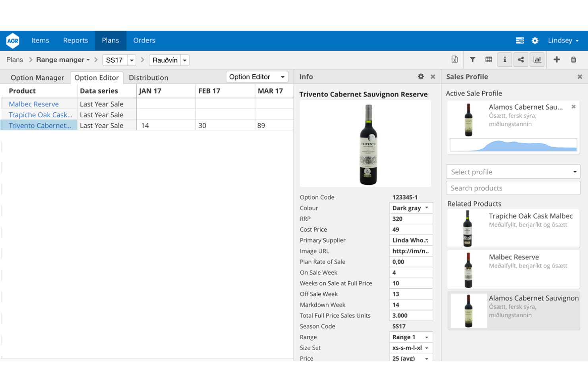Select JAN 17 cell with value 14

[166, 126]
